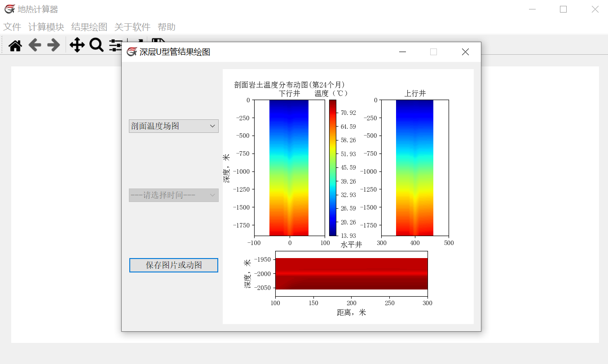608x364 pixels.
Task: Click the colorbar value 58.26
Action: 348,140
